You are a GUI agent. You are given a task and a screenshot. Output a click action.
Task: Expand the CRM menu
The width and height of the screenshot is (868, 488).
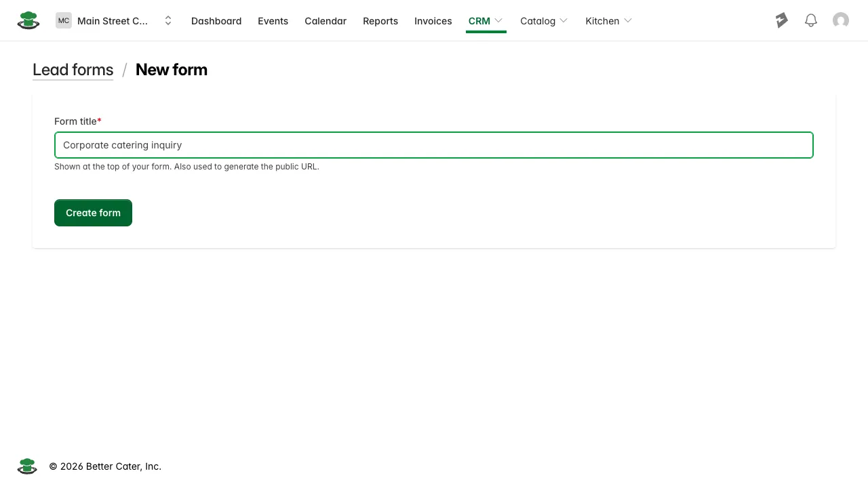click(486, 21)
